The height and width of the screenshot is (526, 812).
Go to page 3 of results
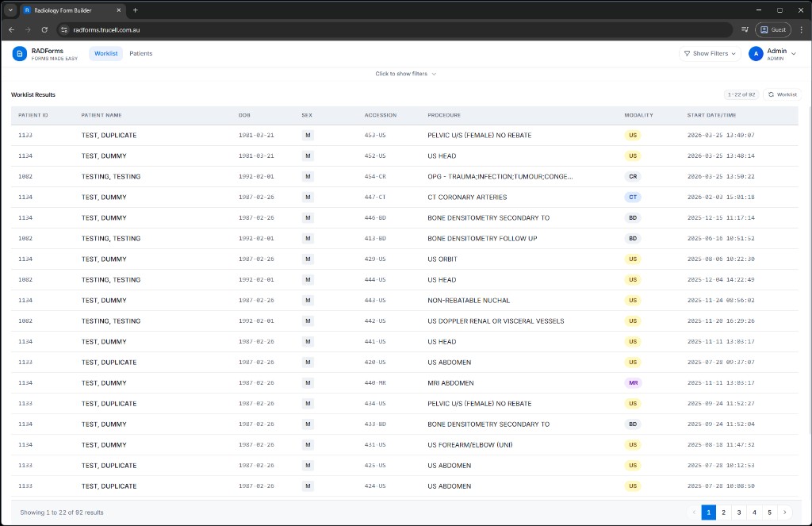pos(739,513)
